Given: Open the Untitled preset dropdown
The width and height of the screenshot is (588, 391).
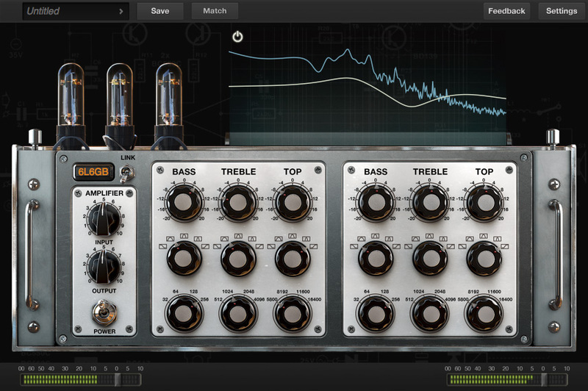Looking at the screenshot, I should pos(76,11).
